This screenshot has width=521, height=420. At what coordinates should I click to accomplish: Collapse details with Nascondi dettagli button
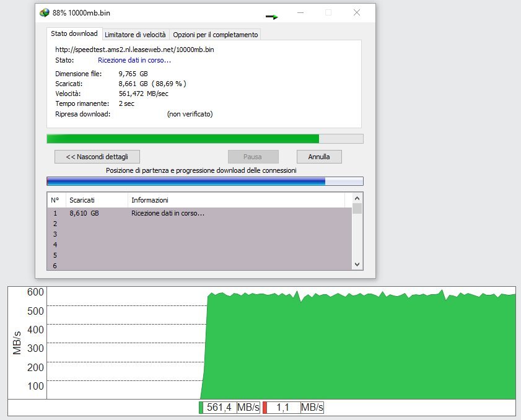coord(97,157)
